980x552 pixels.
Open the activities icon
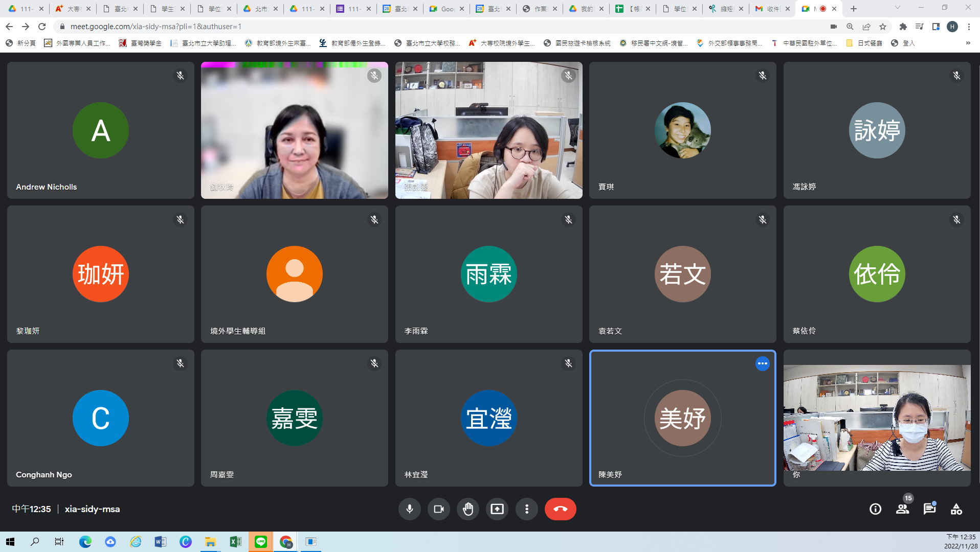[x=956, y=509]
